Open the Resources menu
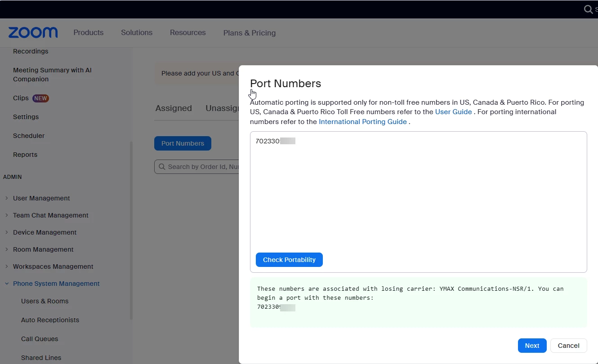The height and width of the screenshot is (364, 598). [188, 32]
